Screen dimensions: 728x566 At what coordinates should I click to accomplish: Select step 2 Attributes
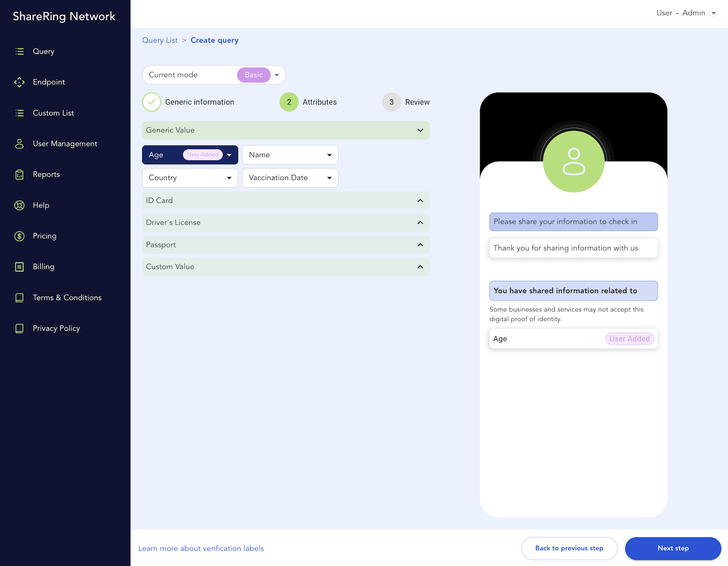pyautogui.click(x=308, y=102)
